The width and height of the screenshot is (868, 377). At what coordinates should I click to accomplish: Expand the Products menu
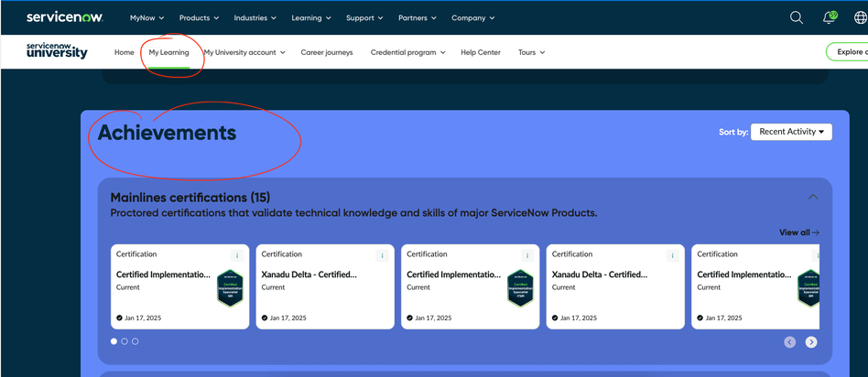point(199,17)
